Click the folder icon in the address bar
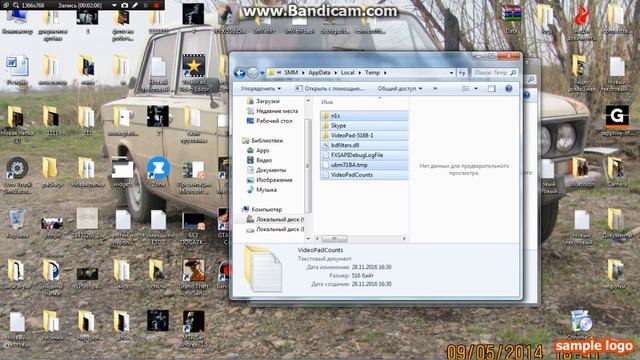Image resolution: width=640 pixels, height=360 pixels. pyautogui.click(x=271, y=73)
